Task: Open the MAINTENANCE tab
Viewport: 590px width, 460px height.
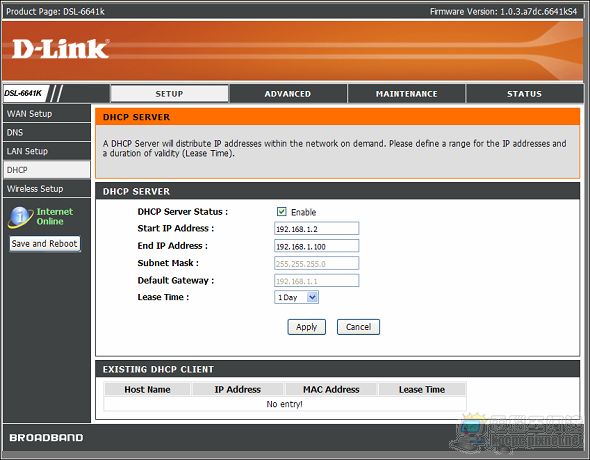Action: (x=406, y=94)
